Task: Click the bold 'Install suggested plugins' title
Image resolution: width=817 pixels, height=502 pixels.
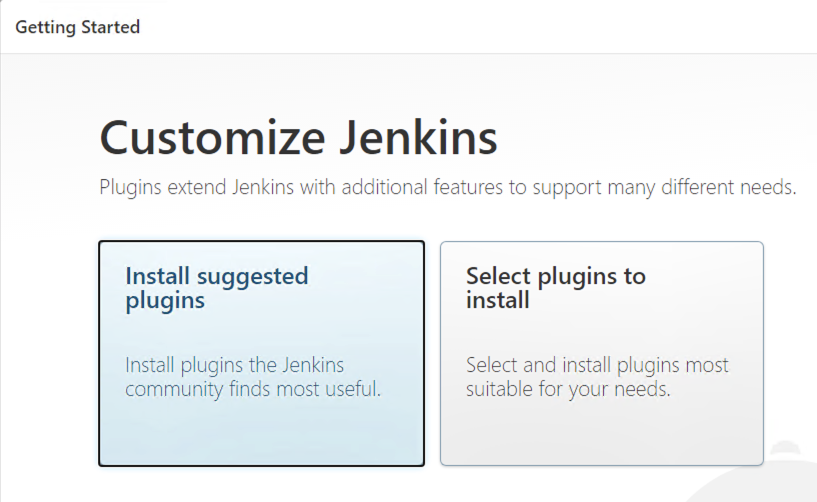Action: tap(217, 288)
